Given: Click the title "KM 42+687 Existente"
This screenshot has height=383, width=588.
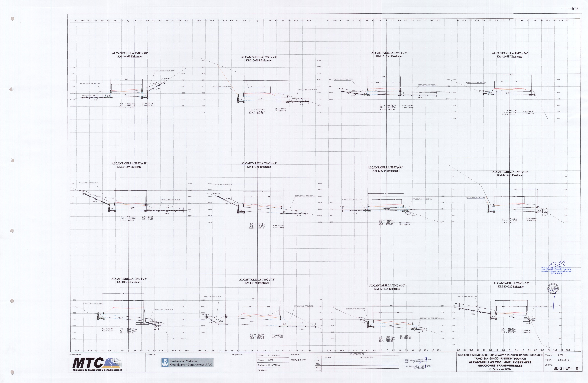Looking at the screenshot, I should click(x=509, y=57).
